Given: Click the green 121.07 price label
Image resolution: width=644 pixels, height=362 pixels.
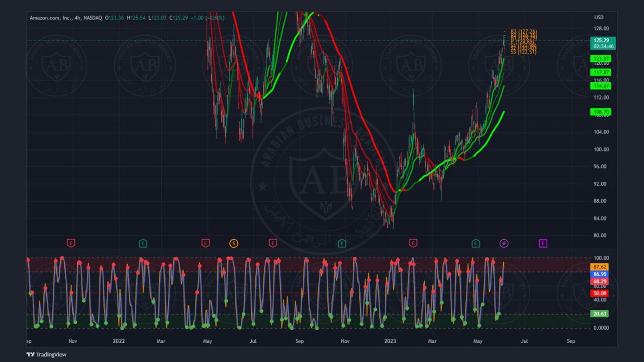Looking at the screenshot, I should 601,58.
